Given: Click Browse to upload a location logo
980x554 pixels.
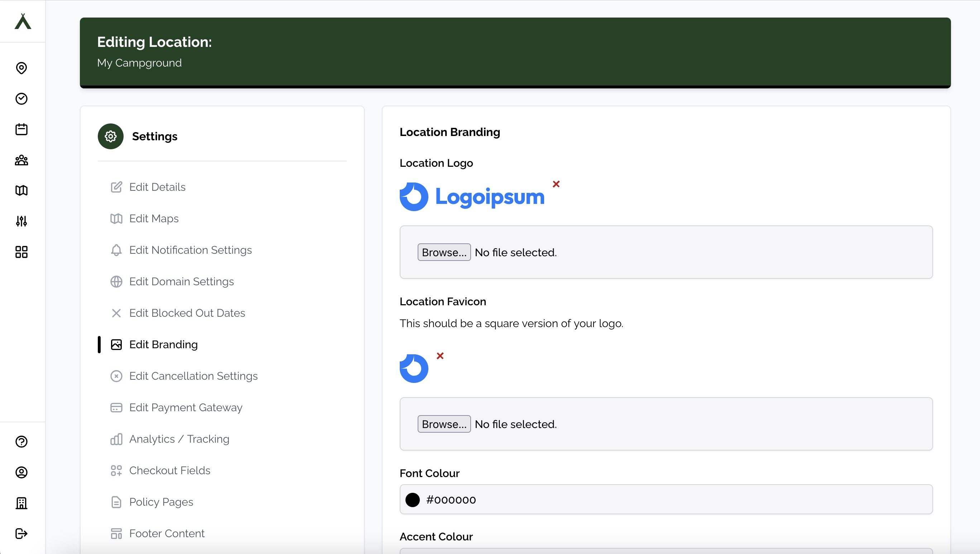Looking at the screenshot, I should click(443, 252).
